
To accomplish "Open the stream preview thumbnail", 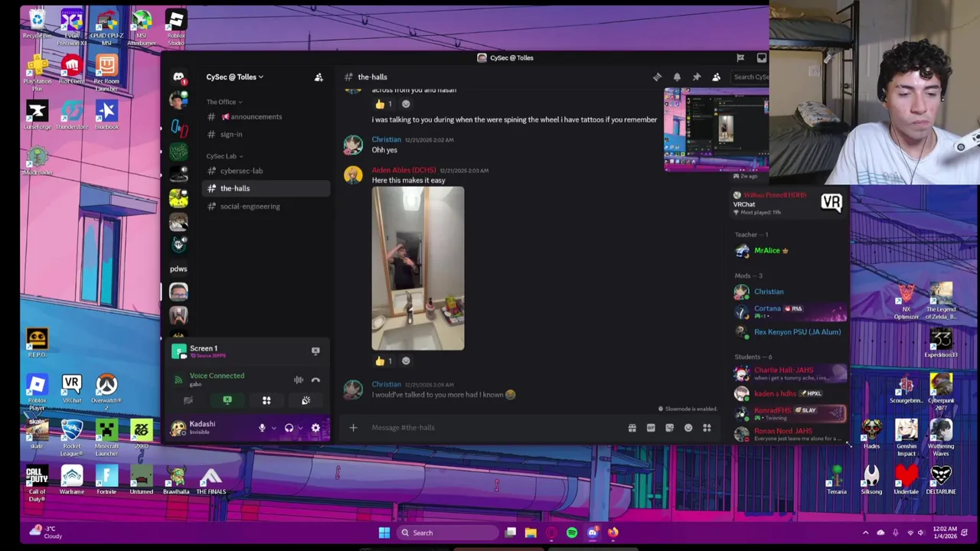I will point(716,130).
